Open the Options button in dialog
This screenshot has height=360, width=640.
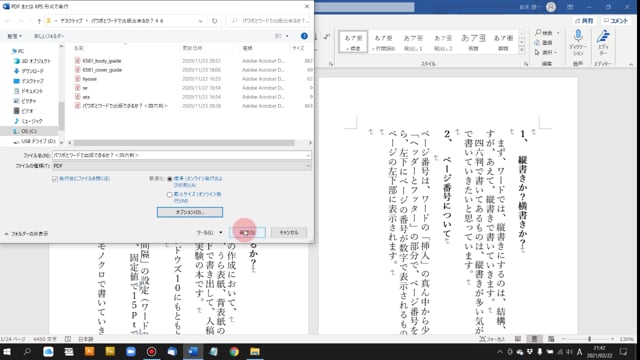click(x=190, y=212)
